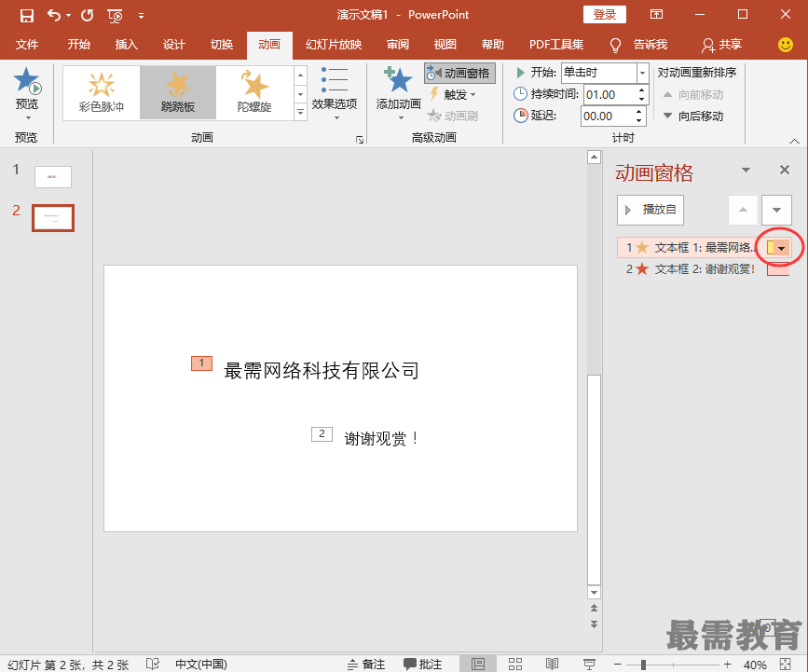Open the 文件 file menu

[x=27, y=45]
